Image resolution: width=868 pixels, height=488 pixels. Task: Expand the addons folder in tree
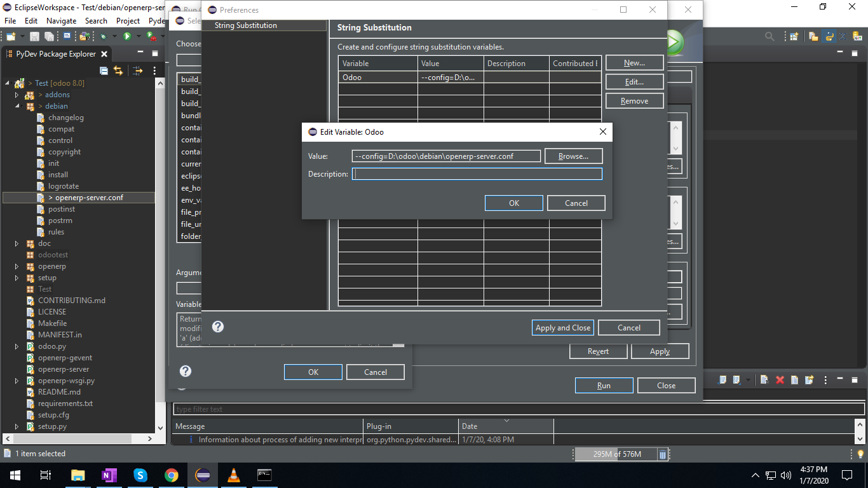click(17, 95)
